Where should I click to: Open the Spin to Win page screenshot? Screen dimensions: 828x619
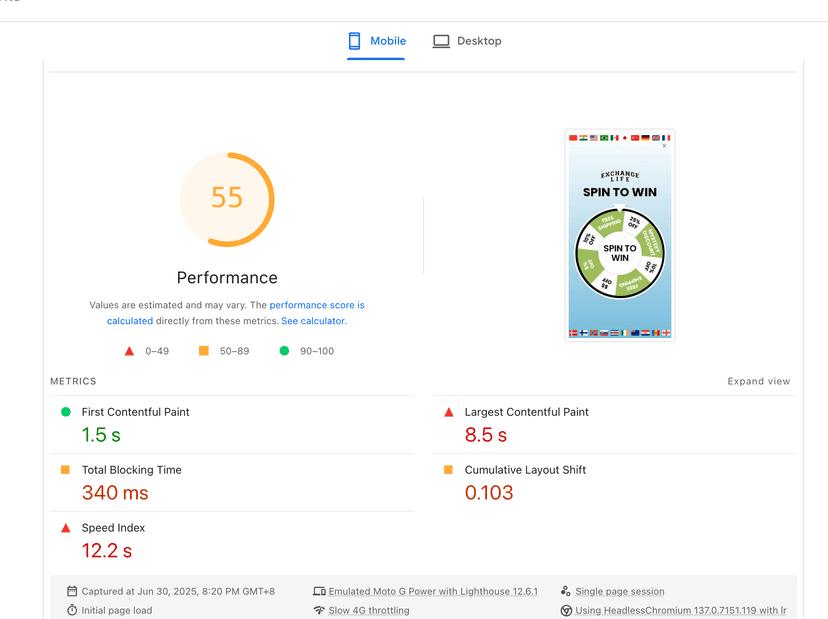coord(620,235)
